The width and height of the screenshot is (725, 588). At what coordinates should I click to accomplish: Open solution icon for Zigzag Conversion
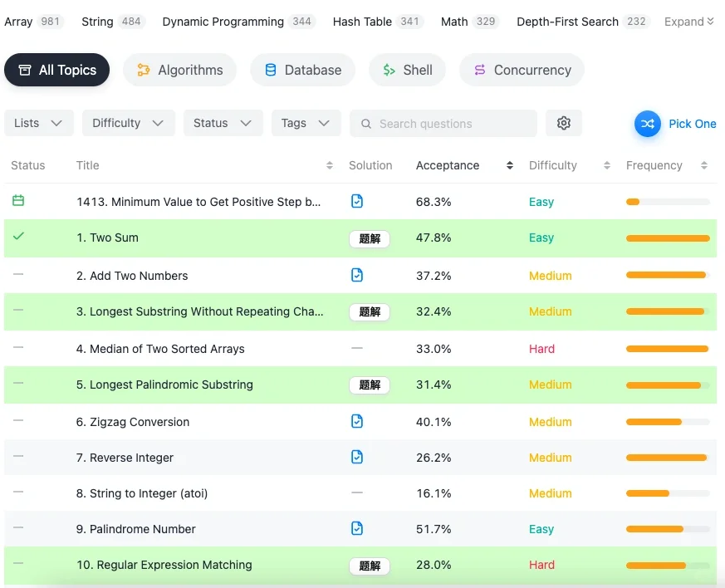point(357,421)
